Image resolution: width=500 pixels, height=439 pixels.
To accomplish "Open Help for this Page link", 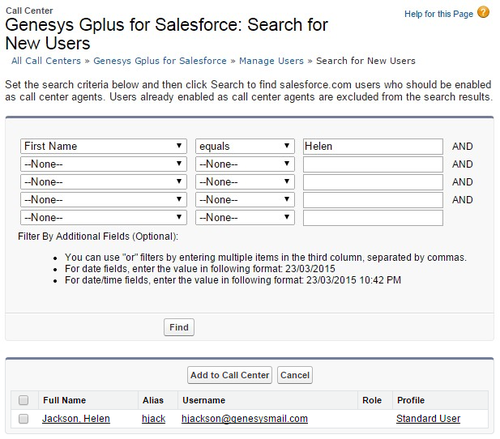I will pyautogui.click(x=438, y=14).
